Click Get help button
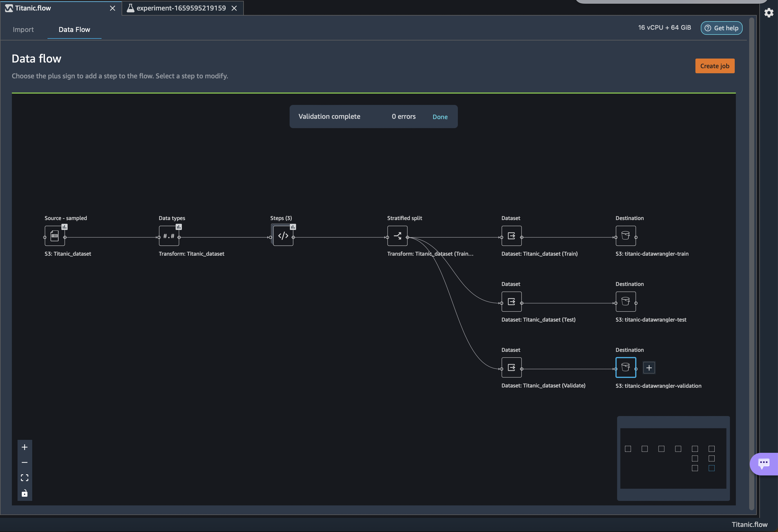This screenshot has height=532, width=778. pos(721,28)
